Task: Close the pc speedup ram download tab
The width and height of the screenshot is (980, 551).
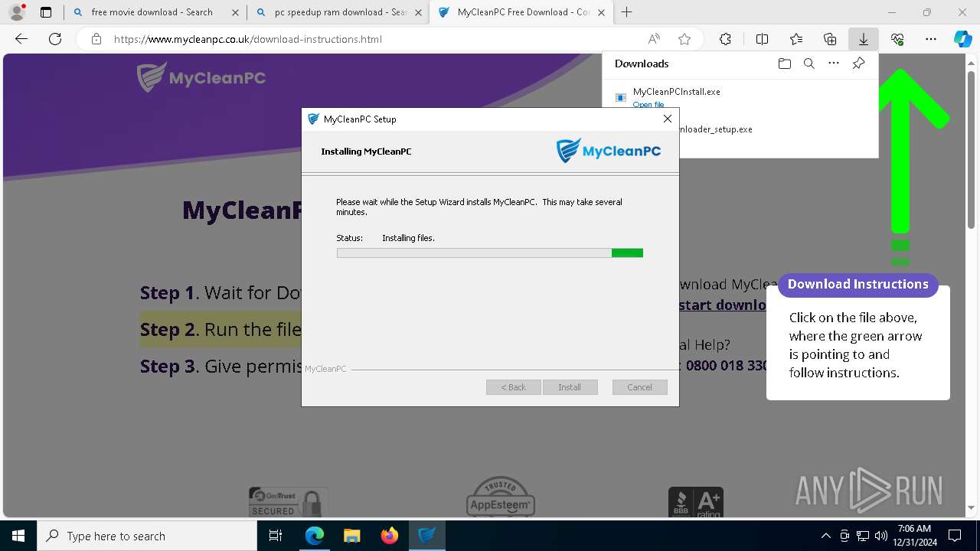Action: pos(417,12)
